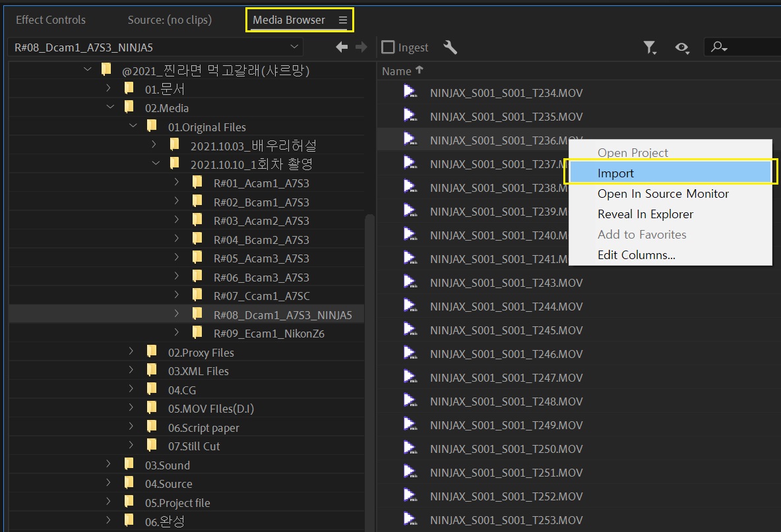Viewport: 781px width, 532px height.
Task: Click video icon of NINJAX_S001_S001_T246.MOV
Action: point(410,353)
